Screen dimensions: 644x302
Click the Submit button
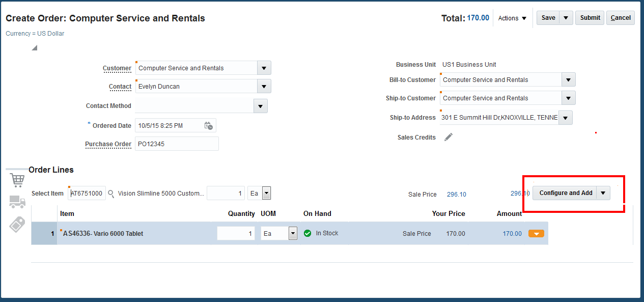pyautogui.click(x=590, y=17)
